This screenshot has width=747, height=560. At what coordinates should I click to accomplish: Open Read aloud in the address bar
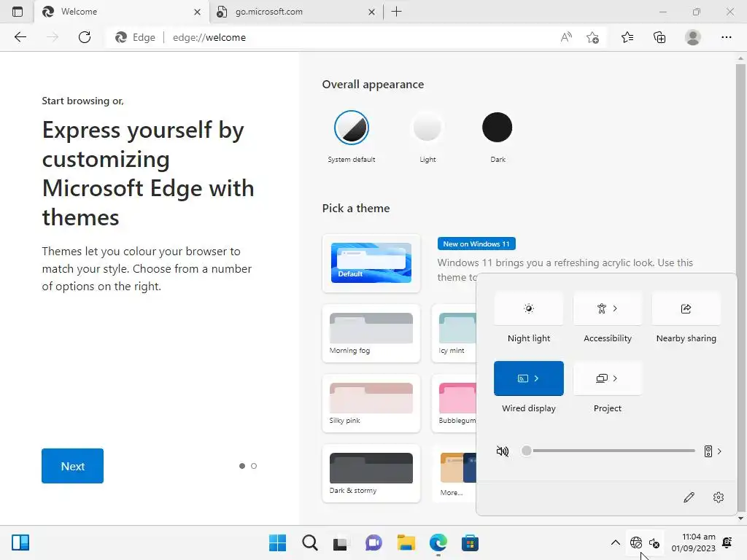pyautogui.click(x=566, y=37)
